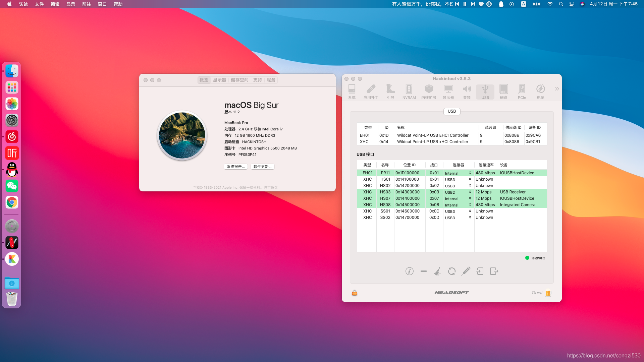
Task: Change connector type for PR11 row
Action: click(x=458, y=173)
